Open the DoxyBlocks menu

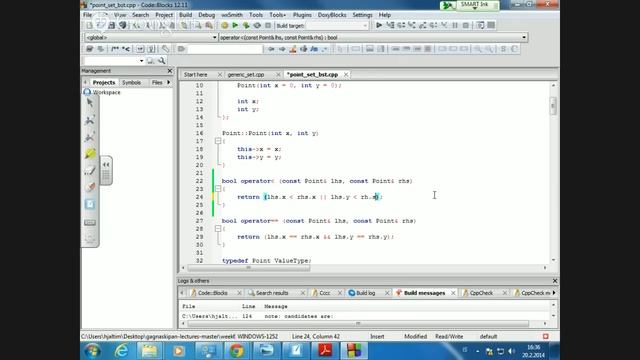(332, 15)
